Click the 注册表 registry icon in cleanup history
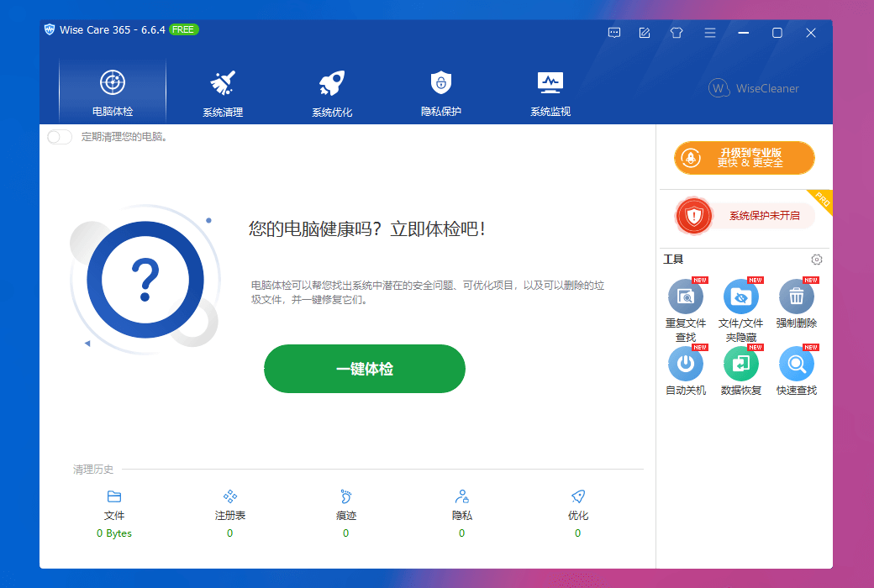 pos(229,496)
